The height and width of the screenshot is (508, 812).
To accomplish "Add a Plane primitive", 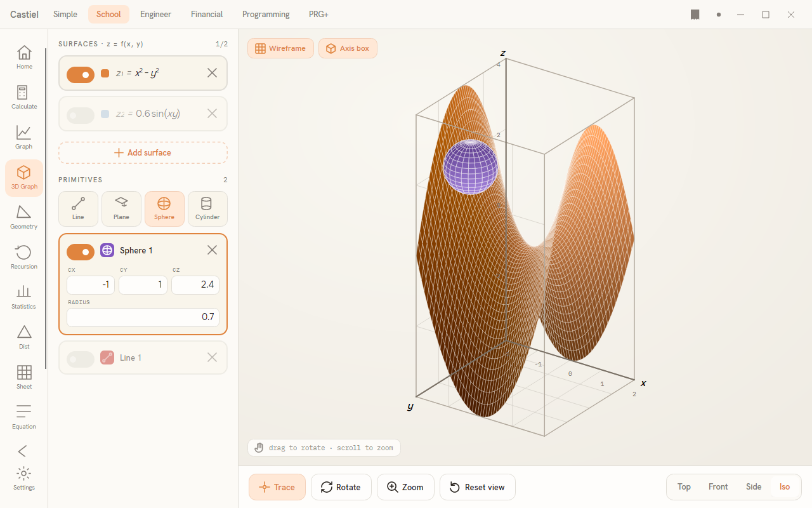I will tap(121, 209).
